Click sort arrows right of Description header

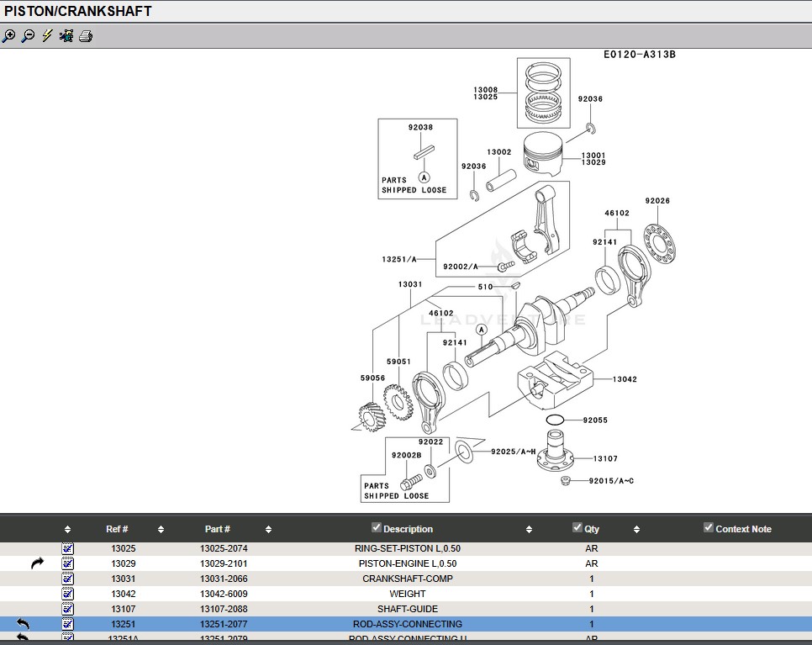pos(529,530)
